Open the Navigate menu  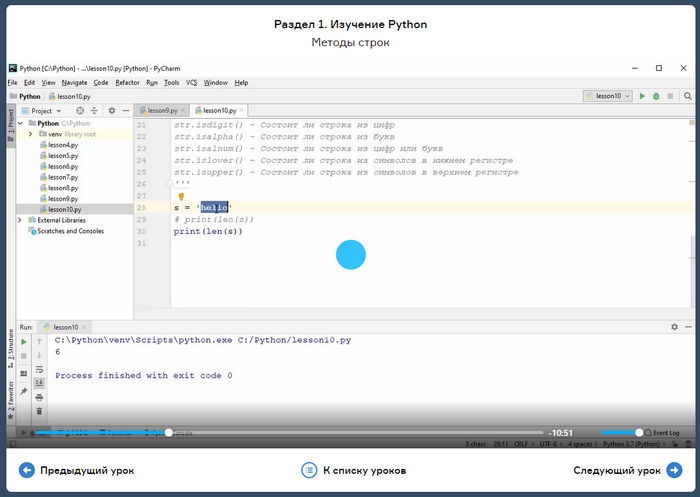[75, 83]
